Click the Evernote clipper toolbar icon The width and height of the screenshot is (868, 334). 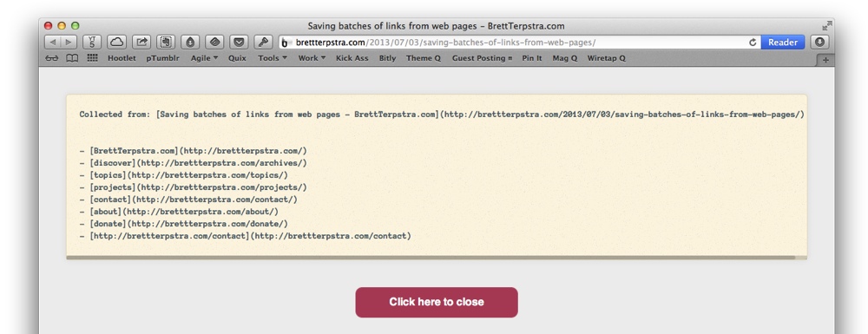tap(166, 42)
